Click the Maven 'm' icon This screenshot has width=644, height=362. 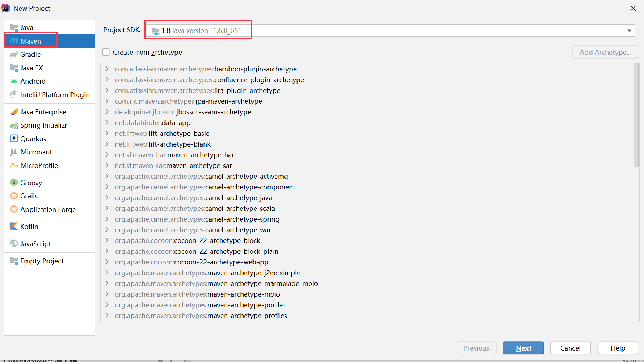14,41
